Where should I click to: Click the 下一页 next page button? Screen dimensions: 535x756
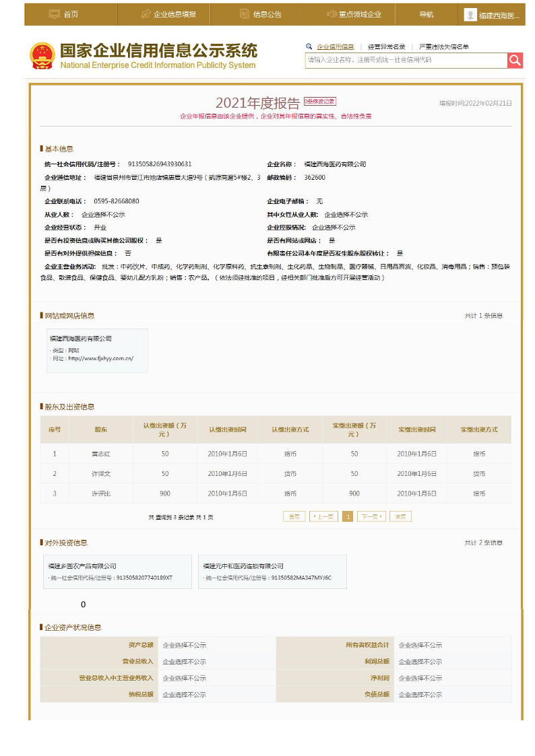(371, 516)
